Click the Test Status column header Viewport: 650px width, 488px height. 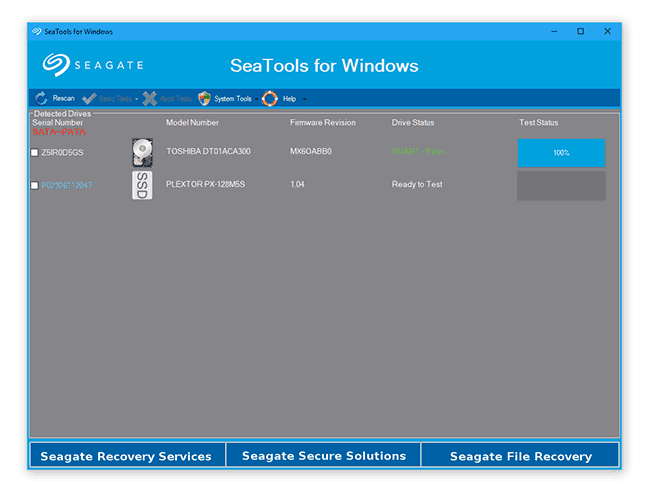click(538, 122)
